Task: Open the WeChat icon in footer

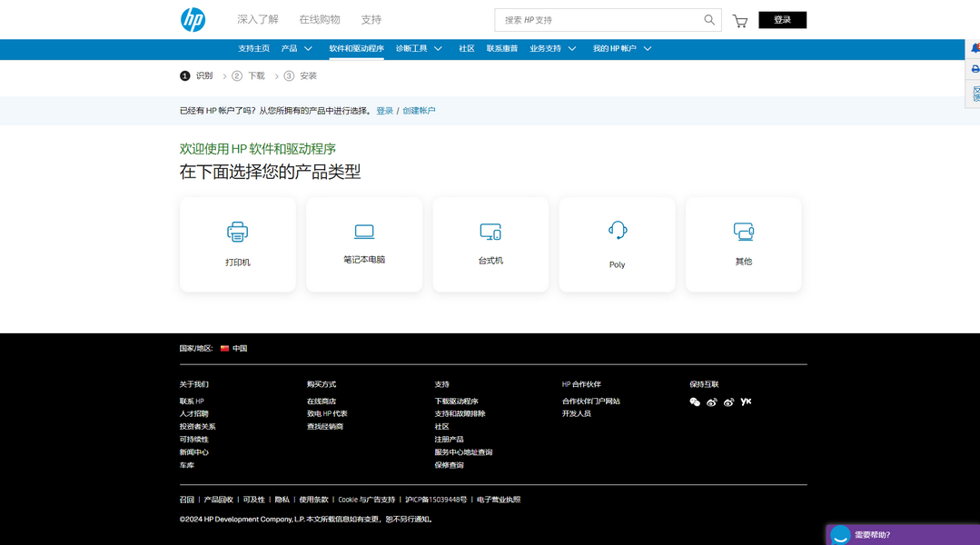Action: coord(695,401)
